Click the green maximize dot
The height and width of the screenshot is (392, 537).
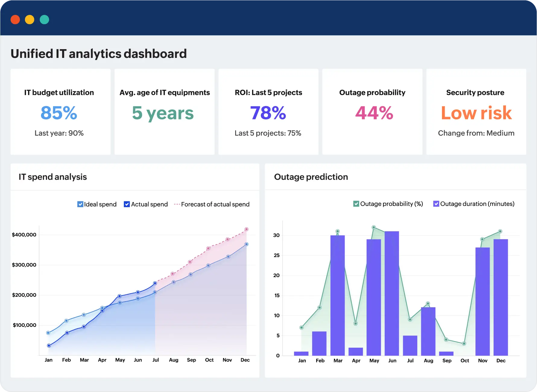pyautogui.click(x=44, y=20)
